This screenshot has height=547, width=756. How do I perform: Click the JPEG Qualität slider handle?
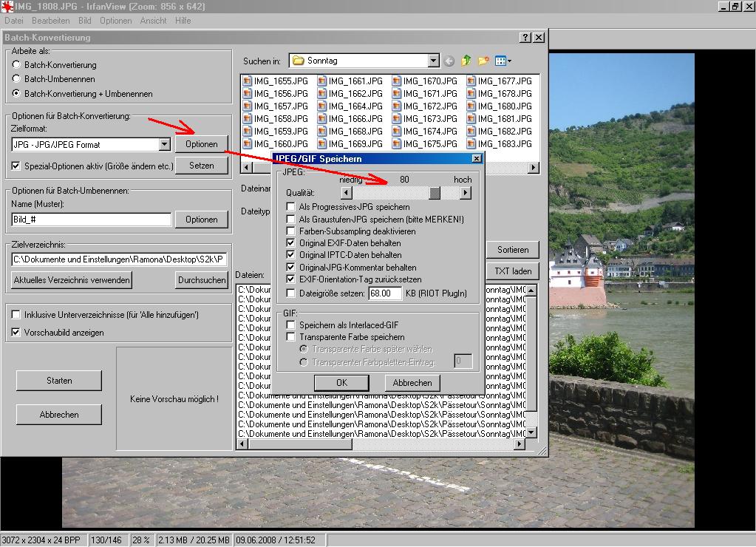point(435,193)
